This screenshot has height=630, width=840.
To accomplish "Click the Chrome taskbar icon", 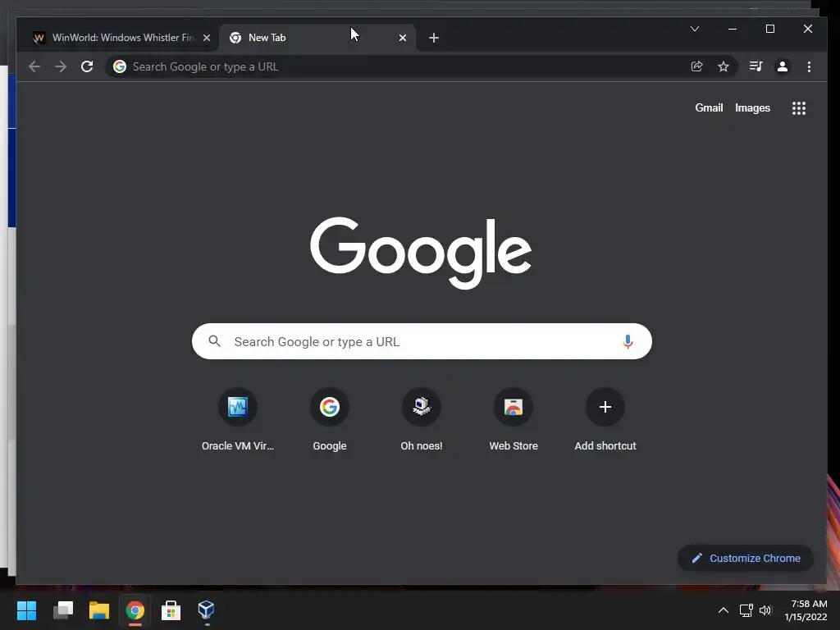I will 135,610.
